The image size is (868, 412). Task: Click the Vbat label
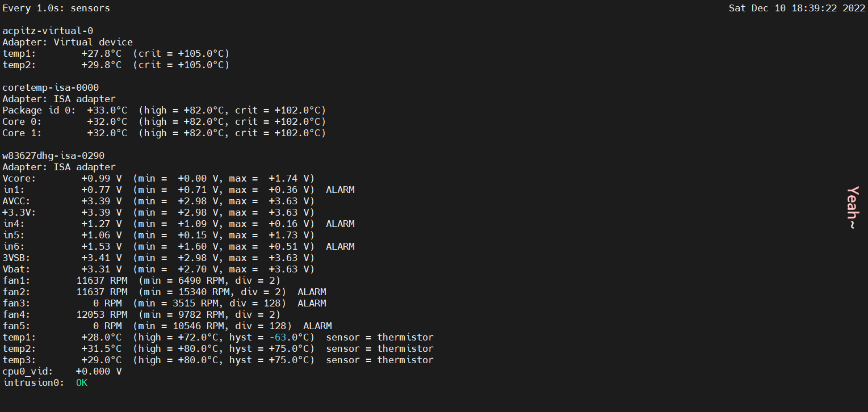click(x=16, y=269)
